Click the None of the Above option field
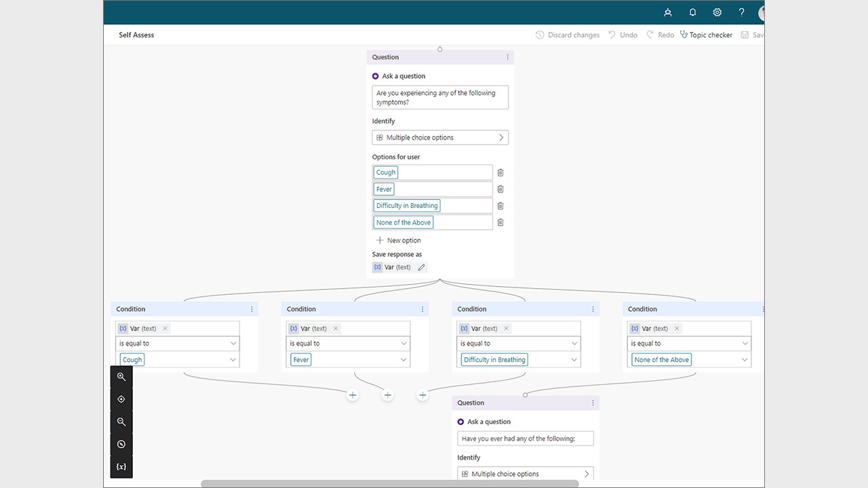 click(433, 222)
